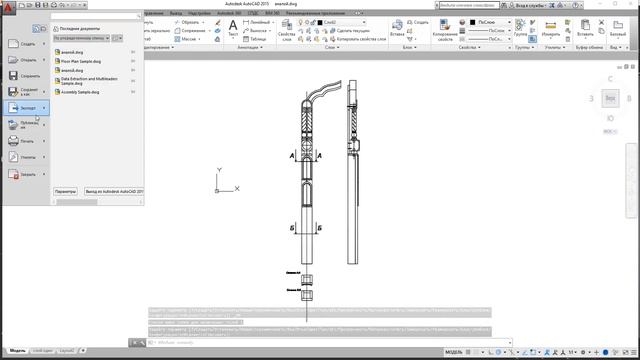Click the Закрыть document close icon

[13, 174]
